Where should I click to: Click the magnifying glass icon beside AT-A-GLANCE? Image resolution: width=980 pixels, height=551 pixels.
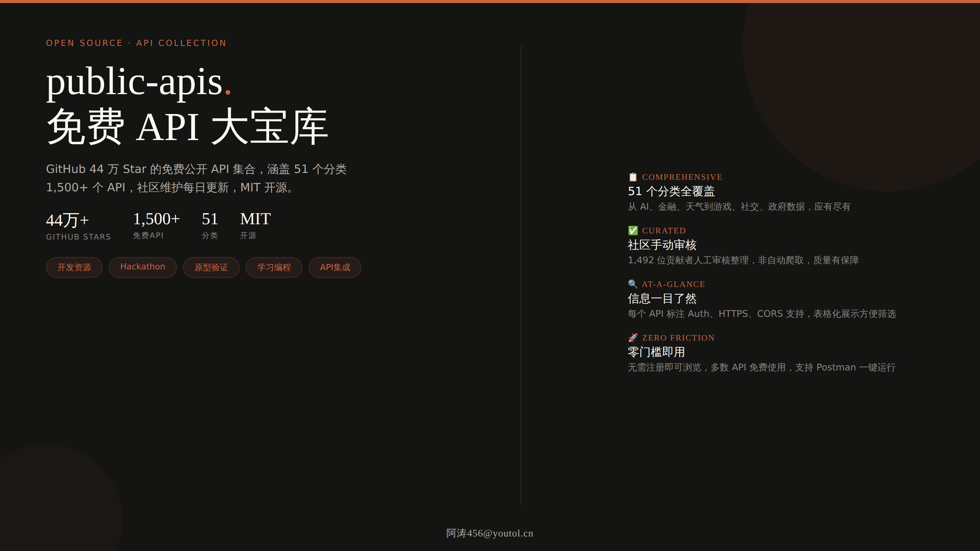[x=633, y=284]
